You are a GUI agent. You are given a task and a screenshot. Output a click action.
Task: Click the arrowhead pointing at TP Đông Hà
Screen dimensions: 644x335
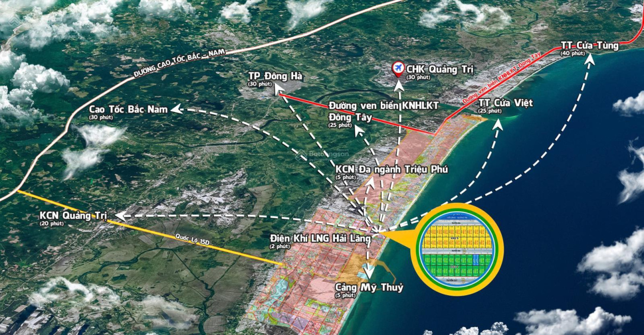pyautogui.click(x=279, y=90)
